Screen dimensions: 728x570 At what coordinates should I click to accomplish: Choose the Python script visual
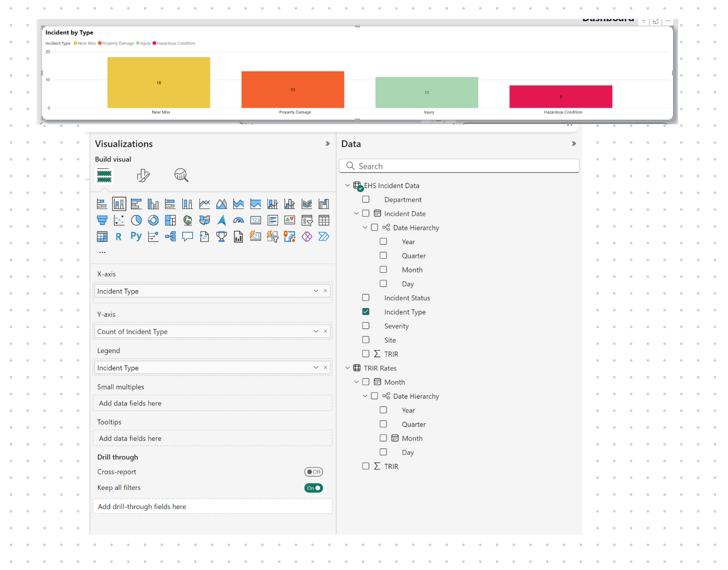(x=136, y=236)
